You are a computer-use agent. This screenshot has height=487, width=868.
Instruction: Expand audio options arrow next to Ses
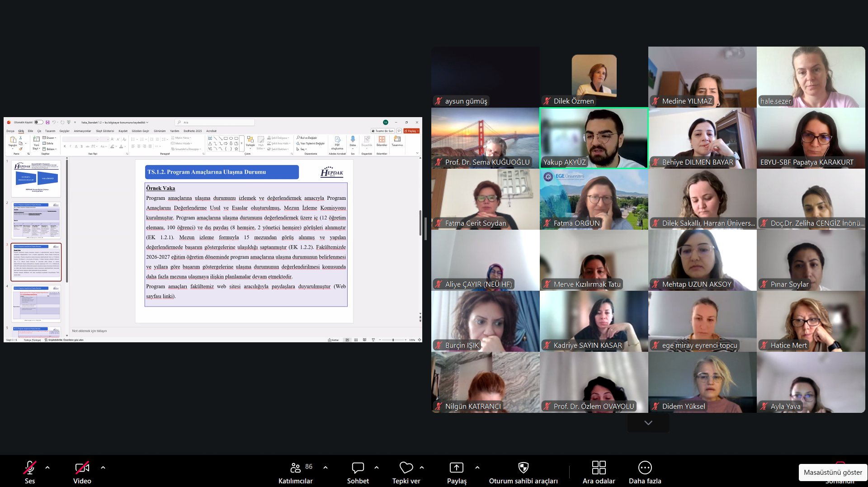pos(47,468)
